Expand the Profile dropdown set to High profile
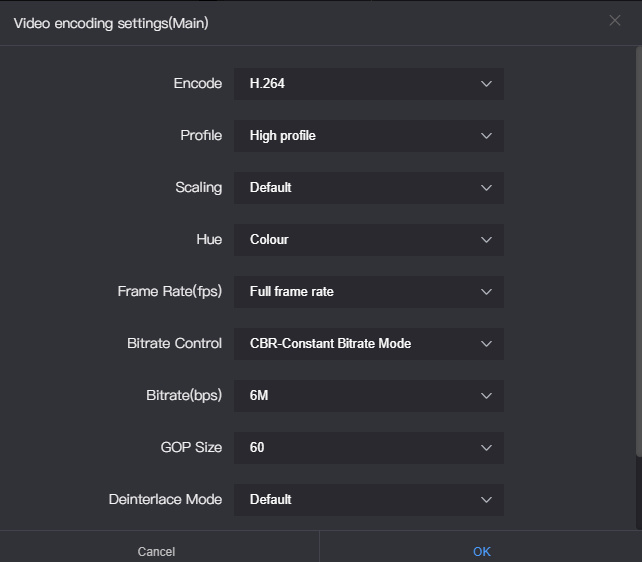This screenshot has height=562, width=642. tap(369, 136)
